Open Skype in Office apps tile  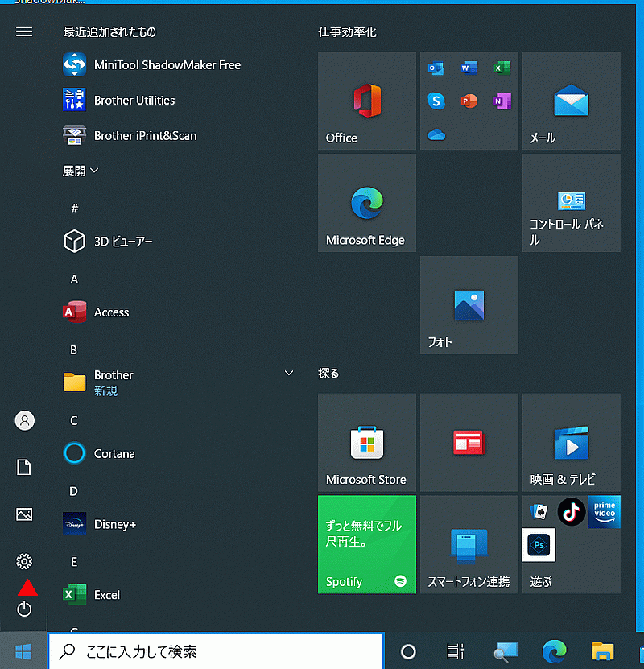[436, 101]
